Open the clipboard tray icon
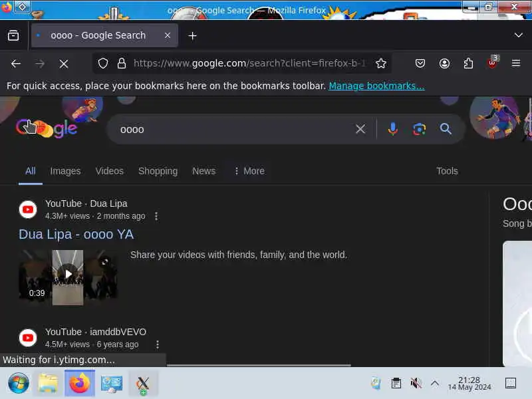The height and width of the screenshot is (399, 532). pos(396,384)
